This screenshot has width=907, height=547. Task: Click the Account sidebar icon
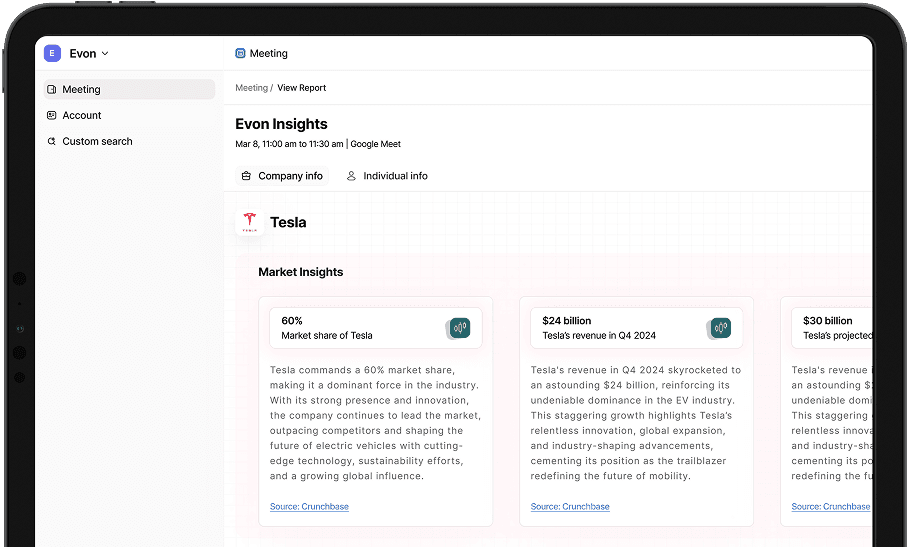pos(51,115)
